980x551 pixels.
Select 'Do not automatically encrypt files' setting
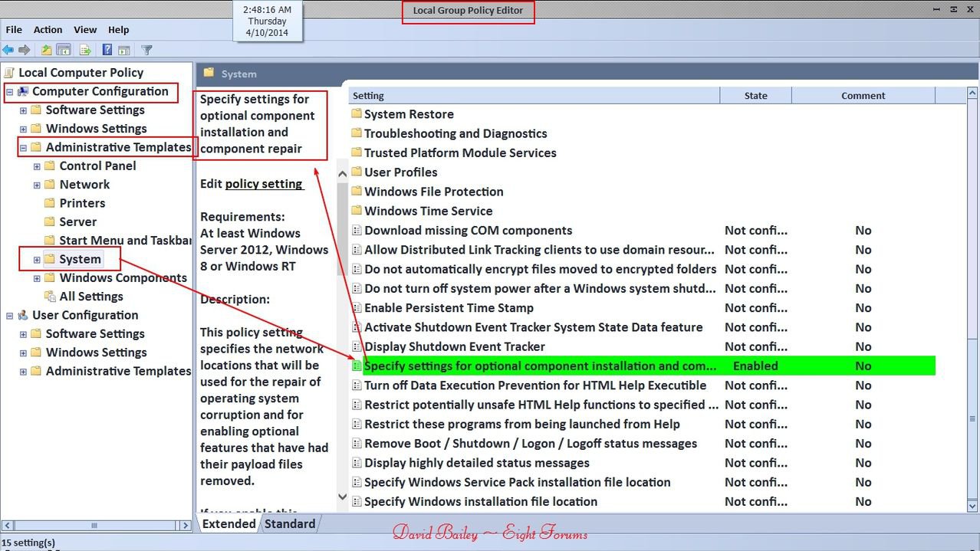click(540, 269)
